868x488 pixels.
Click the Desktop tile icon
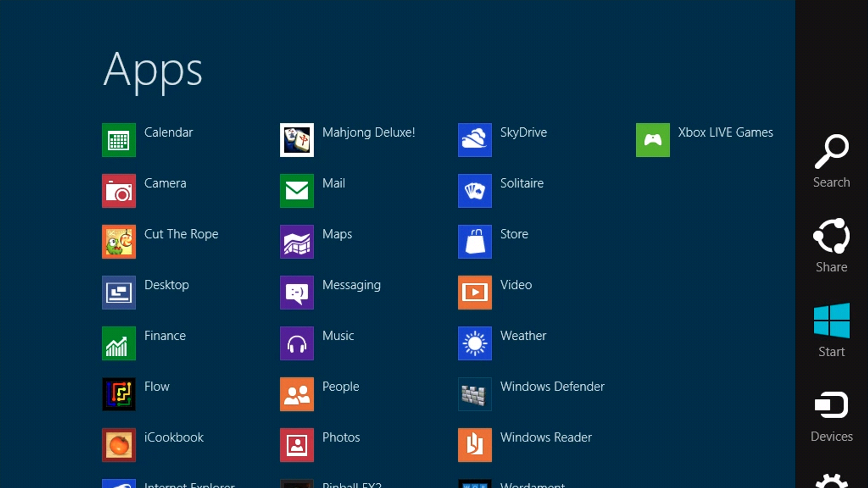click(119, 293)
